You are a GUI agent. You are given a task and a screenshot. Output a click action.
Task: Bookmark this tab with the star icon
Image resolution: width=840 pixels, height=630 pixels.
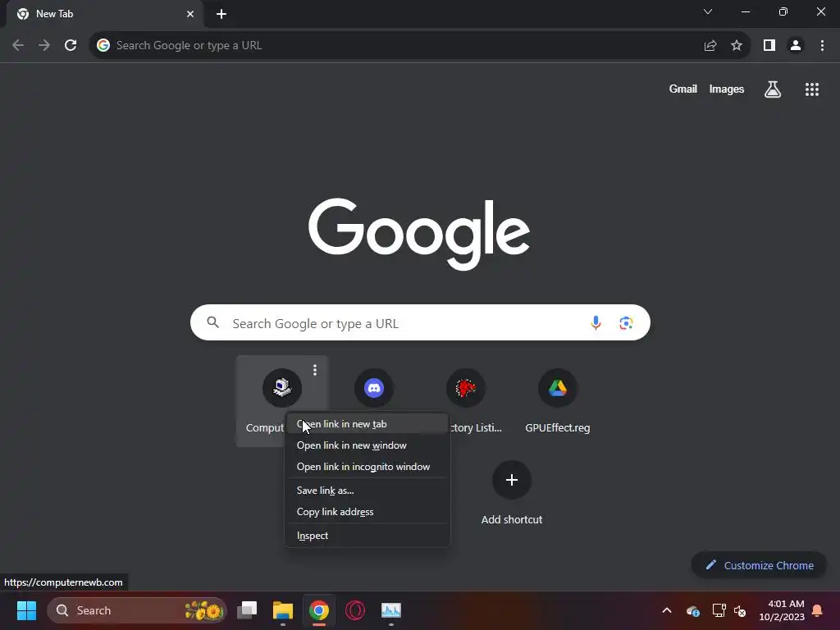pyautogui.click(x=737, y=46)
